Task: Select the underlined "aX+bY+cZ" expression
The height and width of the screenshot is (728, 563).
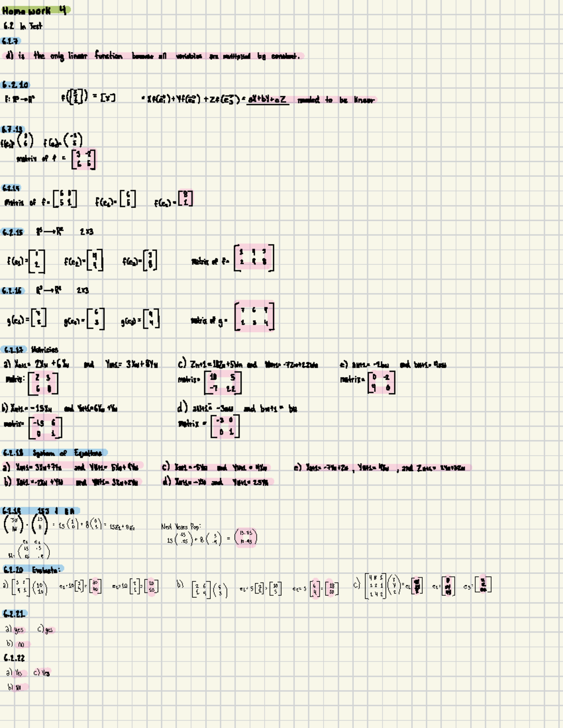Action: pyautogui.click(x=267, y=99)
